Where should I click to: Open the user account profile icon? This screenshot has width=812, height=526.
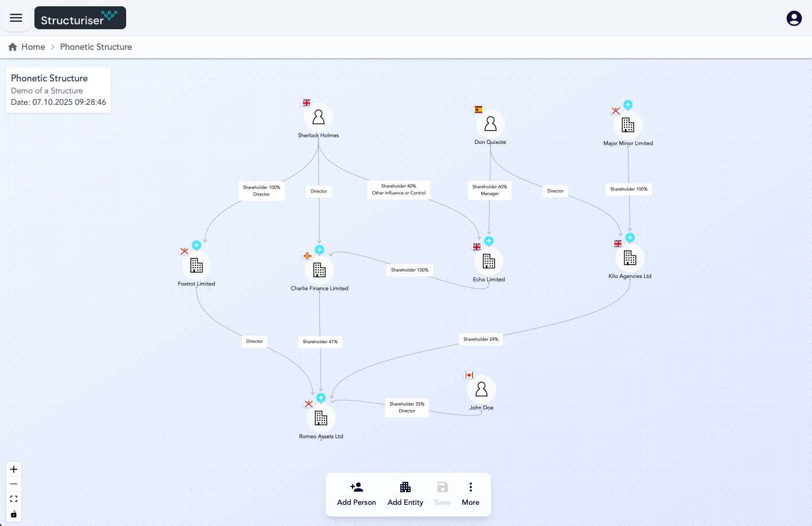[794, 18]
